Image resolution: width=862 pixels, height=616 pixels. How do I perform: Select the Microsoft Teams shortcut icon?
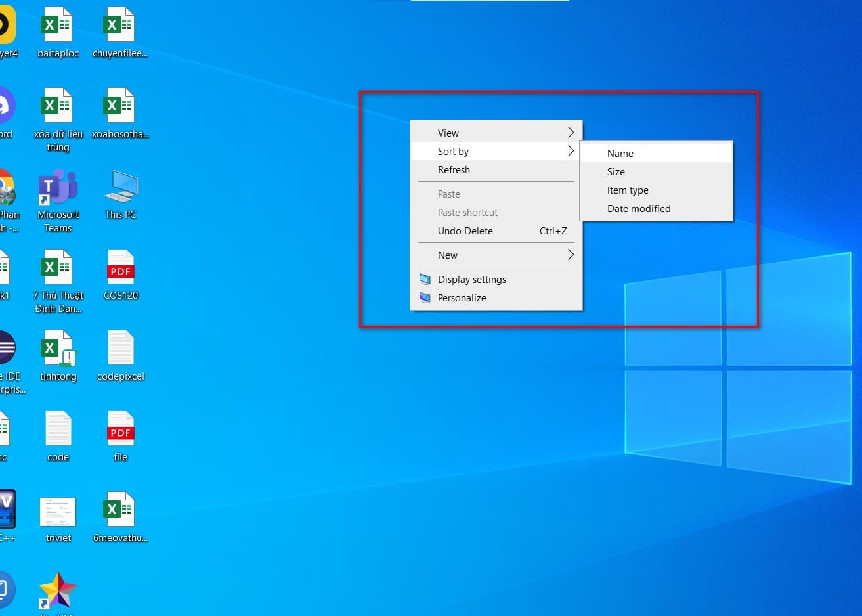[58, 187]
